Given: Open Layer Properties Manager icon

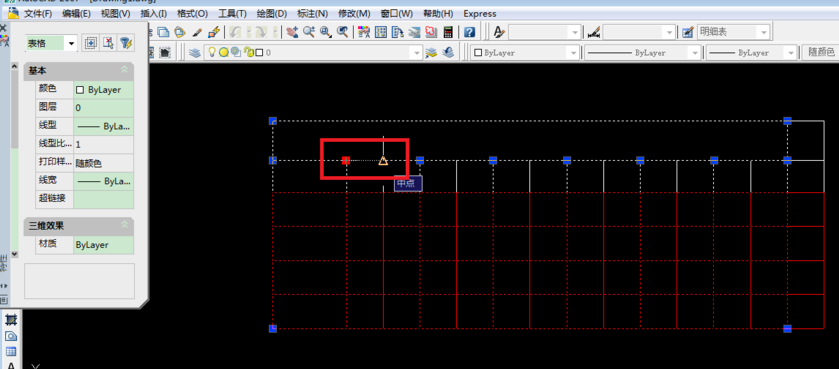Looking at the screenshot, I should [195, 52].
